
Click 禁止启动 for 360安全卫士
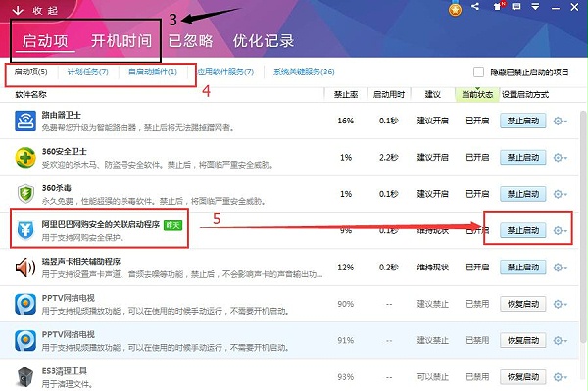[x=522, y=158]
